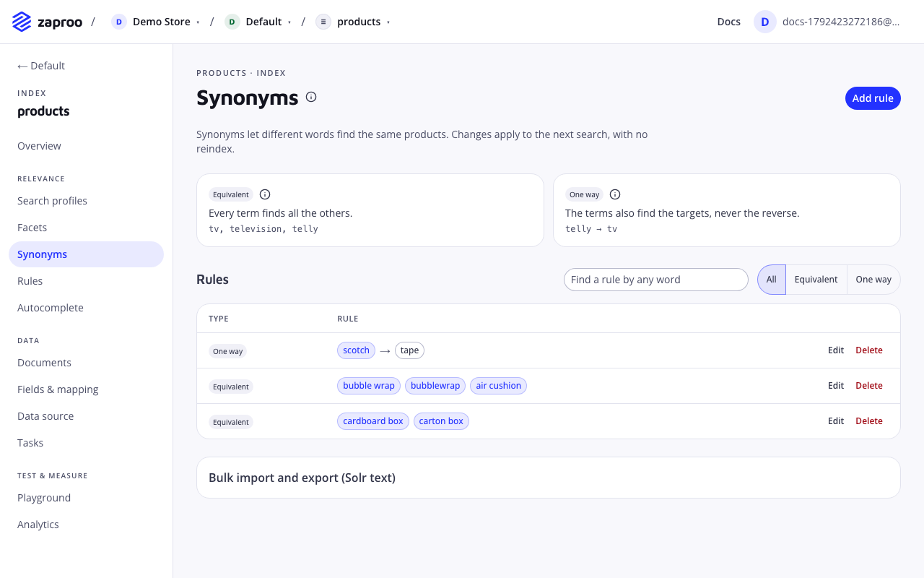Open the Docs link
Viewport: 924px width, 578px height.
pyautogui.click(x=729, y=22)
